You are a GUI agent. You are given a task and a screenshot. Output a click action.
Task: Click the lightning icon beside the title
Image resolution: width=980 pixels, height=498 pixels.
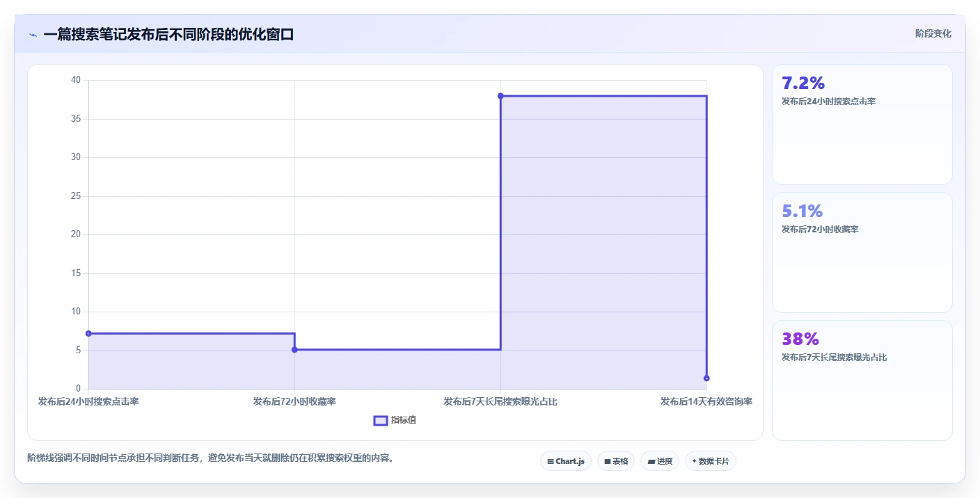[33, 35]
